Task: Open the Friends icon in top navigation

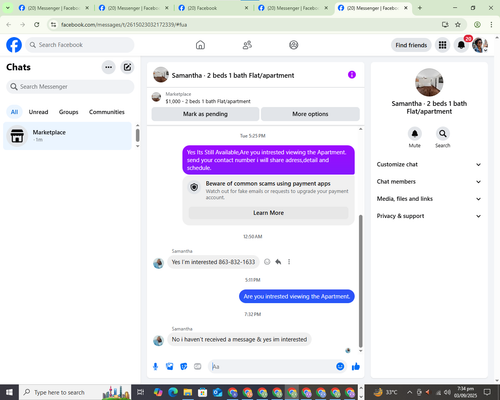Action: point(247,45)
